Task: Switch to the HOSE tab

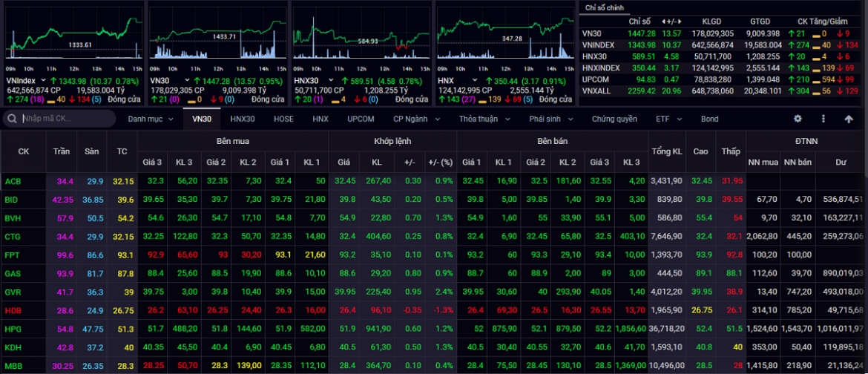Action: pos(283,119)
